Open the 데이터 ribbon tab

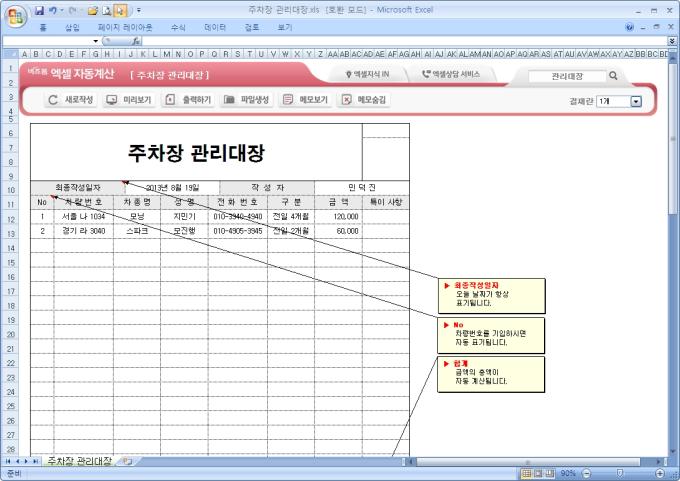[215, 27]
